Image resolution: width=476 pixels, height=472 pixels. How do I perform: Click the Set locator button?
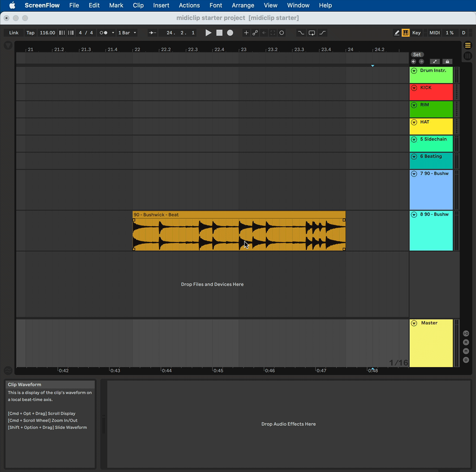click(x=417, y=55)
